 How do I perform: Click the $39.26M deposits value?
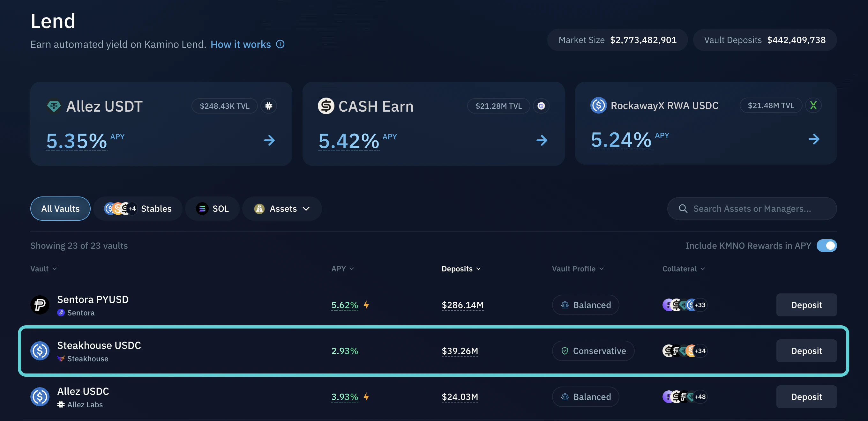point(460,351)
